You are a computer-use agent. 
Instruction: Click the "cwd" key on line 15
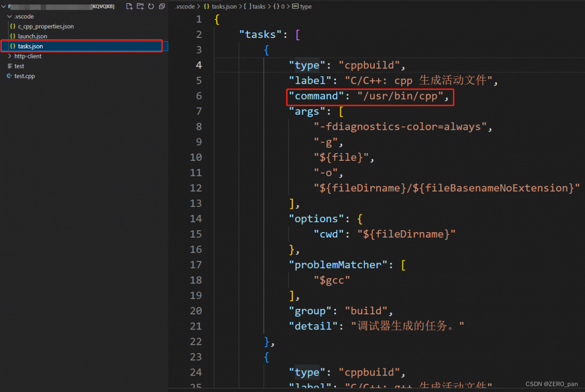[329, 234]
